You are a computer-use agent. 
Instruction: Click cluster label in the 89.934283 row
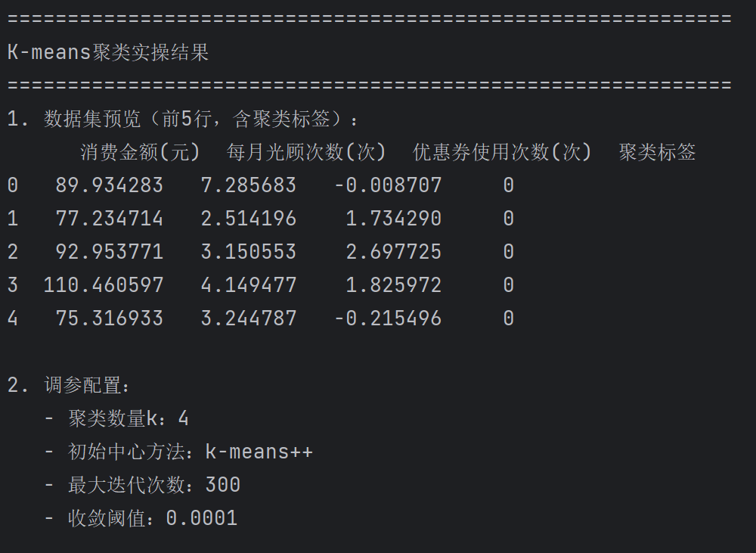pos(509,185)
